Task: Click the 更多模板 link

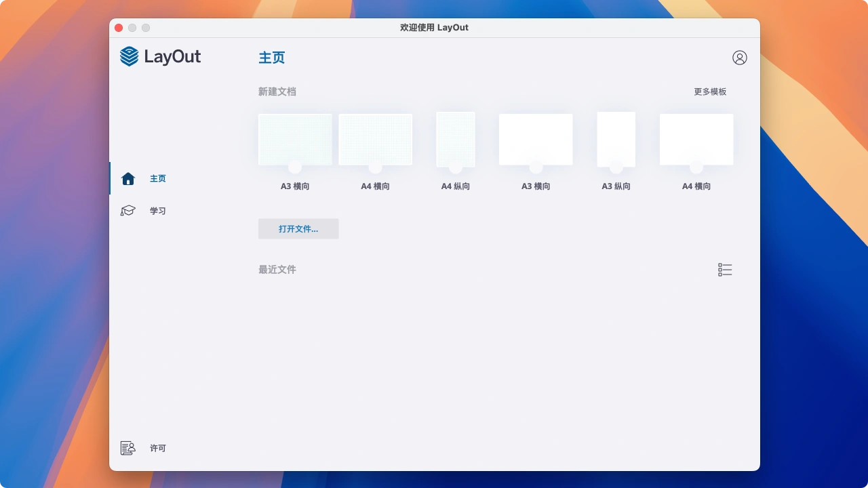Action: point(710,91)
